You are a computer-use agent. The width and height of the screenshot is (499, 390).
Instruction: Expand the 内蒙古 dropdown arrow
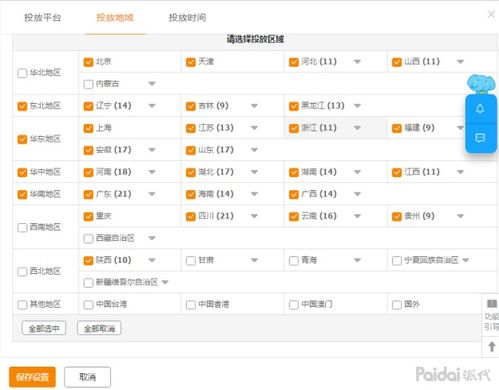click(152, 84)
